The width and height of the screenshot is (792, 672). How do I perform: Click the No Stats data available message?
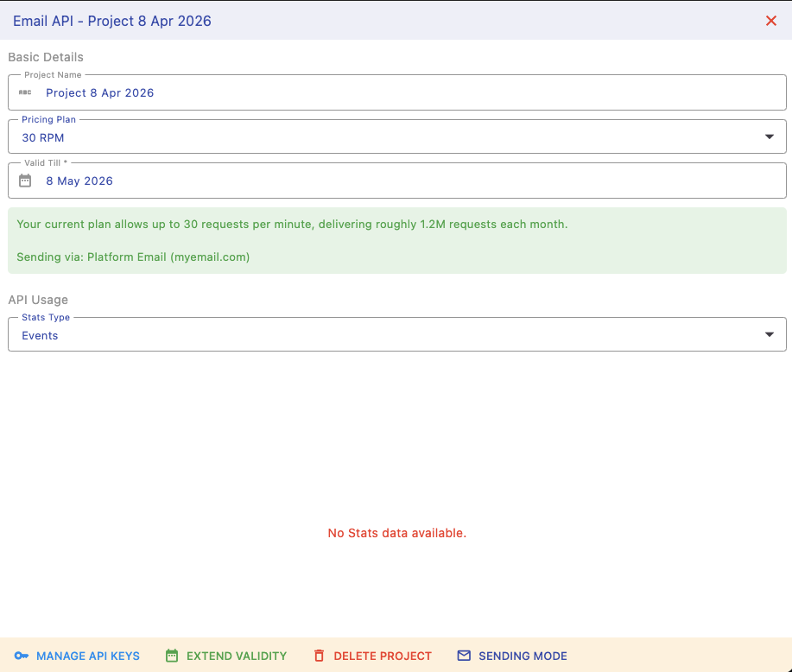tap(396, 533)
